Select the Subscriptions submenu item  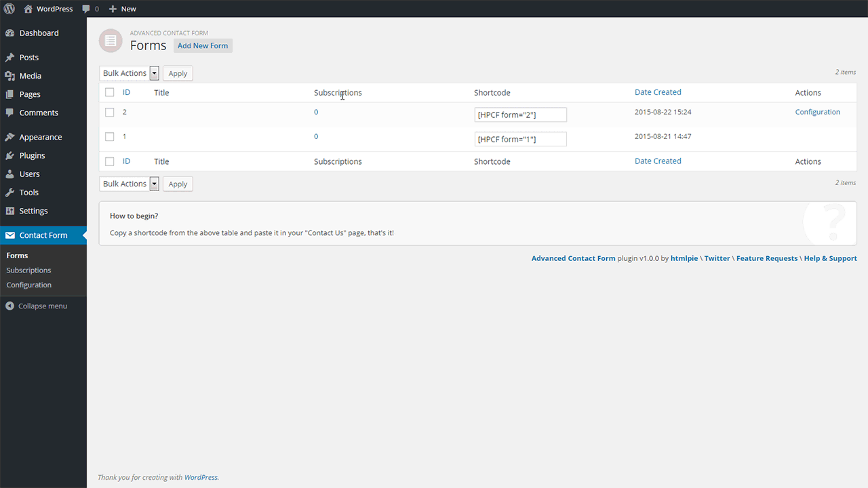28,270
